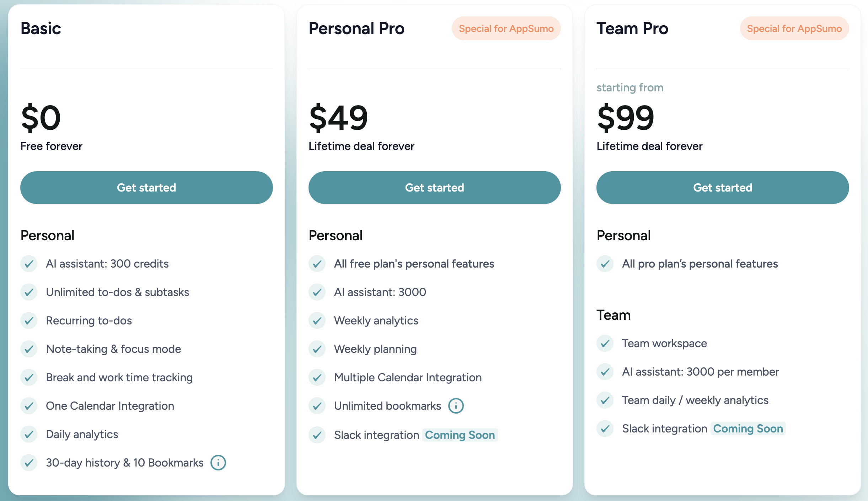Click checkmark icon beside Team workspace
Screen dimensions: 868x501
[x=605, y=343]
